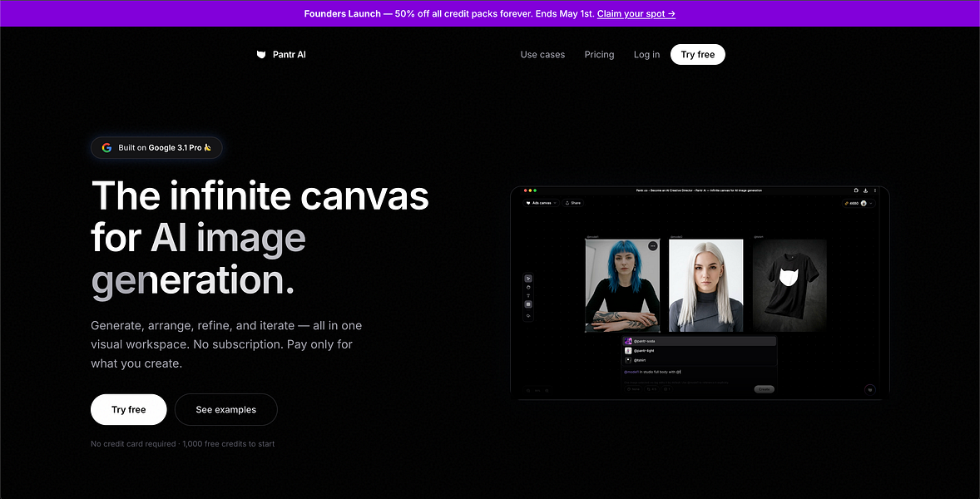Open the credits account dropdown showing 4680
Screen dimensions: 980x499
(x=859, y=203)
